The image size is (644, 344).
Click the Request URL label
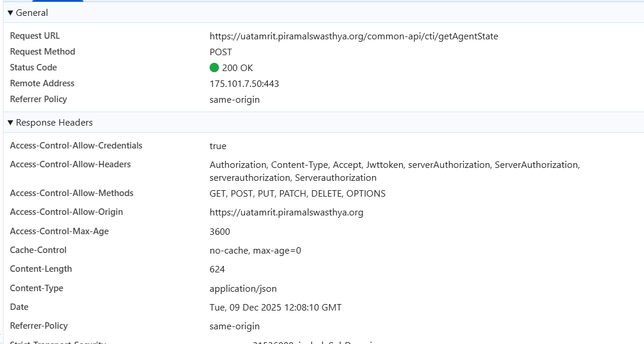pyautogui.click(x=35, y=36)
